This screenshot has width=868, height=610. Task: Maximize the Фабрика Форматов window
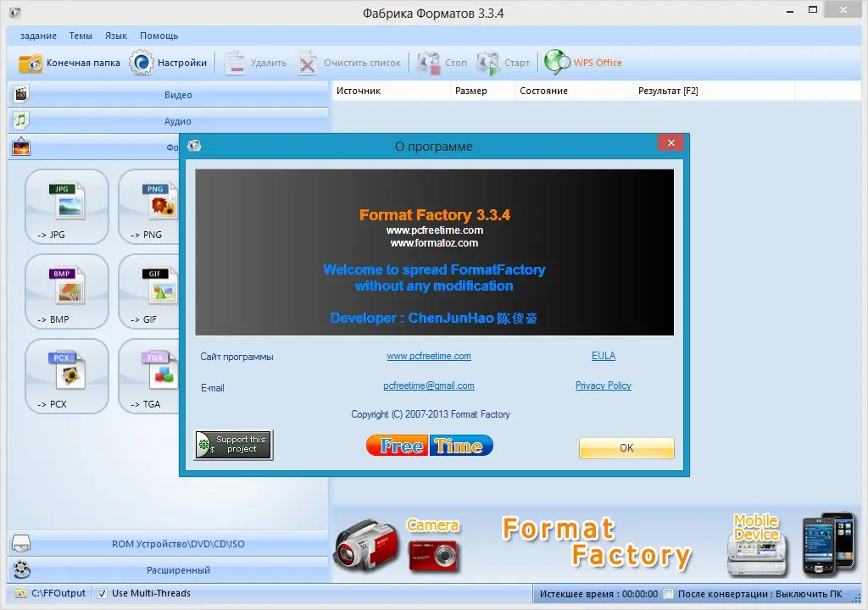[x=813, y=10]
